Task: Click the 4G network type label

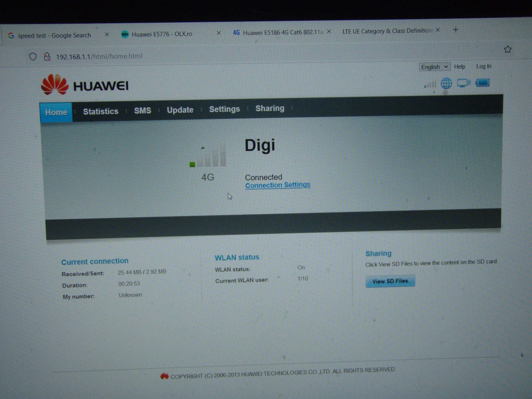Action: point(208,178)
